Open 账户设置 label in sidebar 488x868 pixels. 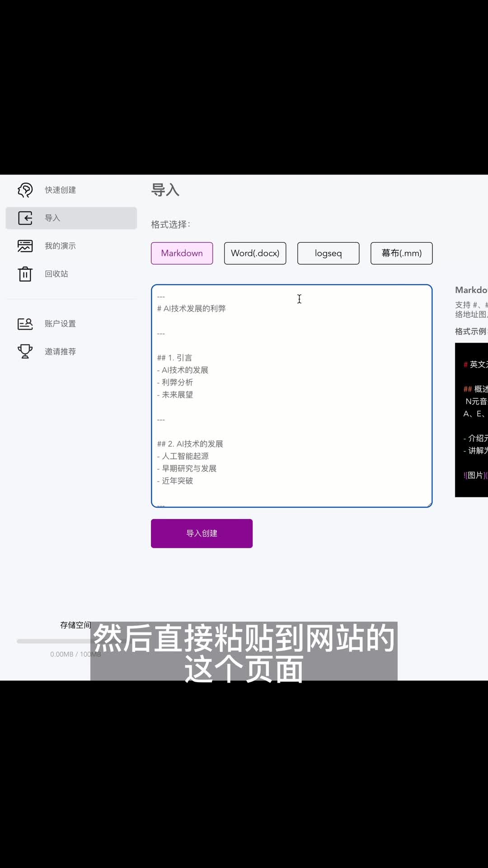click(60, 324)
